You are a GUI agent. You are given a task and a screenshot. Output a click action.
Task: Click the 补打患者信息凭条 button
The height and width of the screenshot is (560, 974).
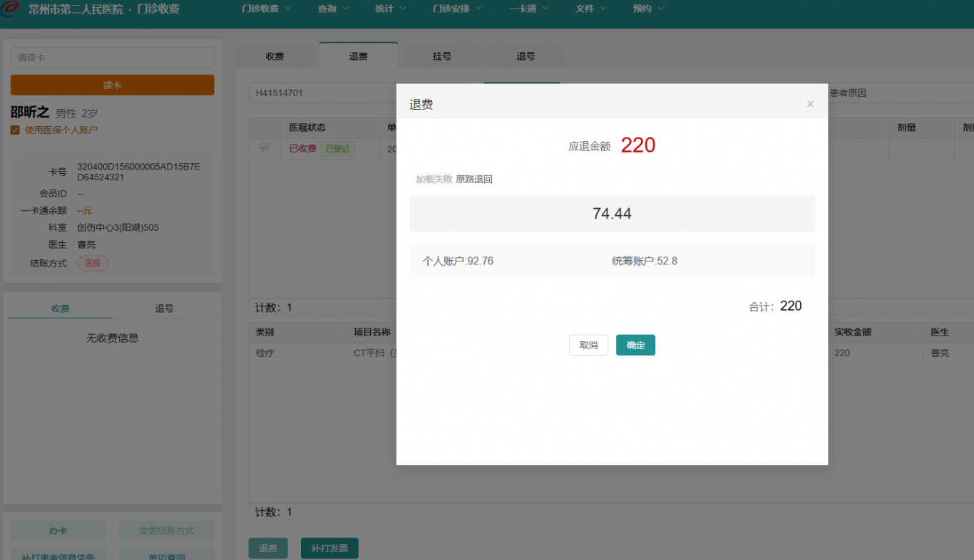pyautogui.click(x=58, y=555)
